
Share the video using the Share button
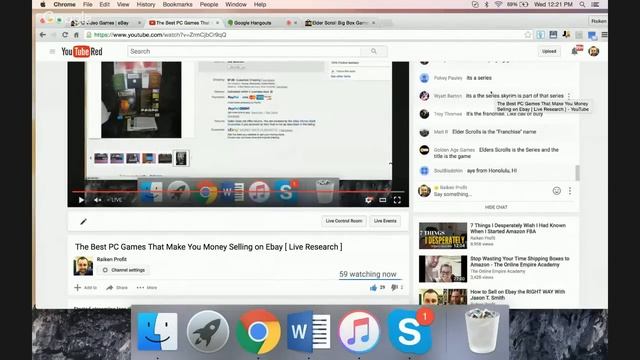pyautogui.click(x=117, y=288)
